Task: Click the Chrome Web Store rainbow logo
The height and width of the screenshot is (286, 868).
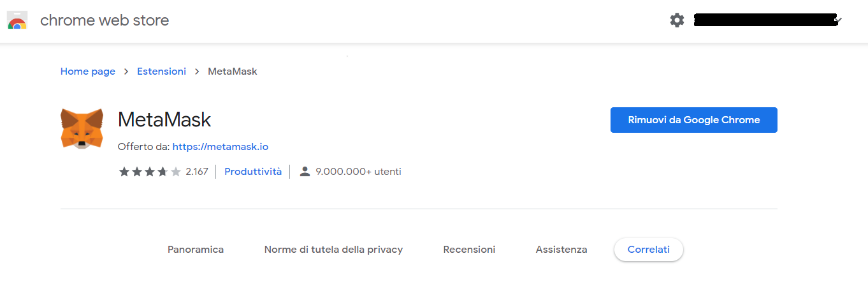Action: click(x=17, y=20)
